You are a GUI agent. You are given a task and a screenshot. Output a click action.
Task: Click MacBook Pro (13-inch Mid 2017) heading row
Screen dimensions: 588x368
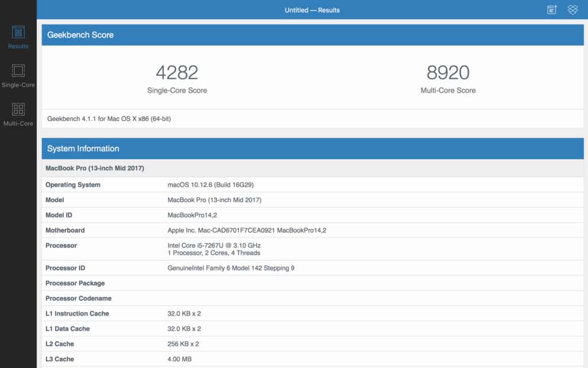tap(313, 168)
